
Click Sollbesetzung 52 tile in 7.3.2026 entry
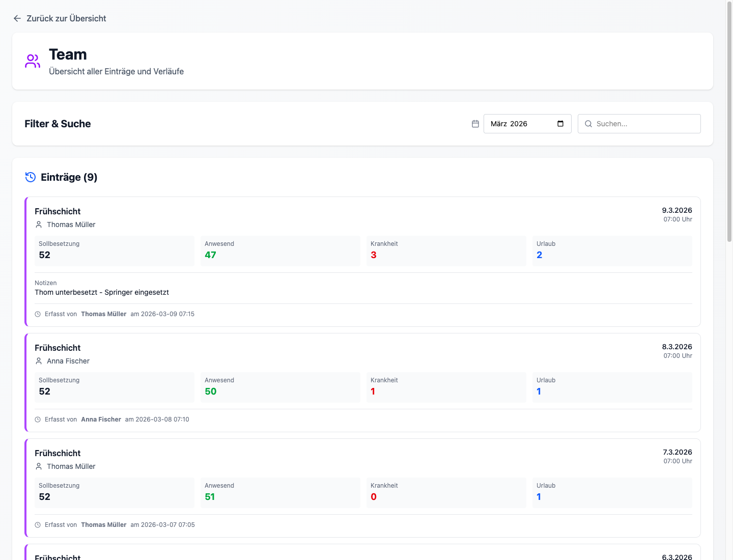click(x=114, y=492)
